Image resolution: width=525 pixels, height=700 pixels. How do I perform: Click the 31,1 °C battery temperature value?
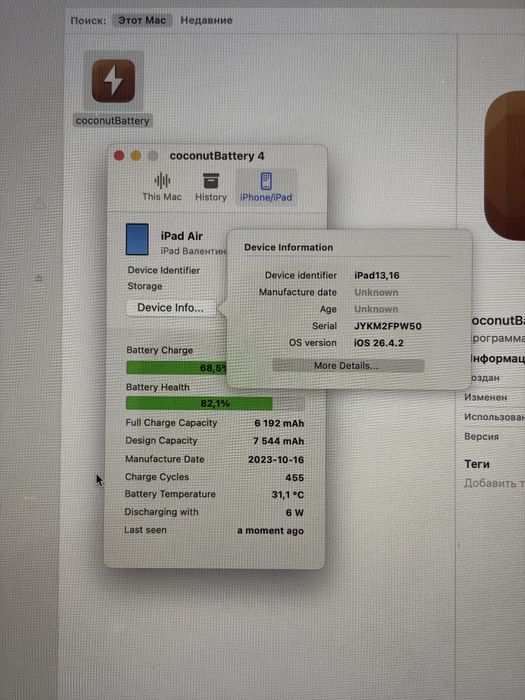[x=288, y=495]
